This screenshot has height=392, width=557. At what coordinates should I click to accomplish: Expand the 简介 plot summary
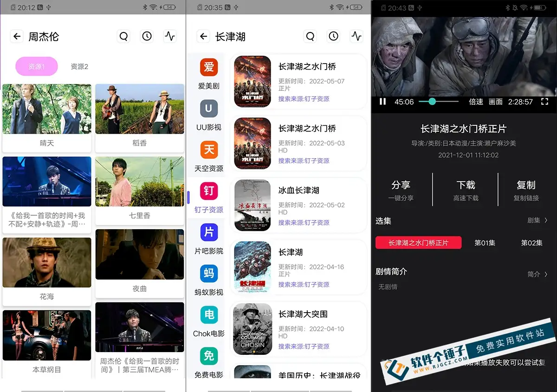pyautogui.click(x=538, y=274)
